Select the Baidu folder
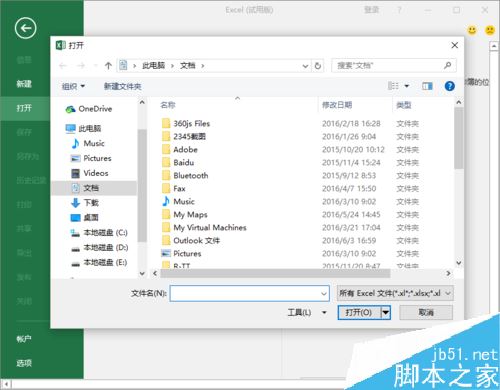This screenshot has width=500, height=390. [178, 163]
